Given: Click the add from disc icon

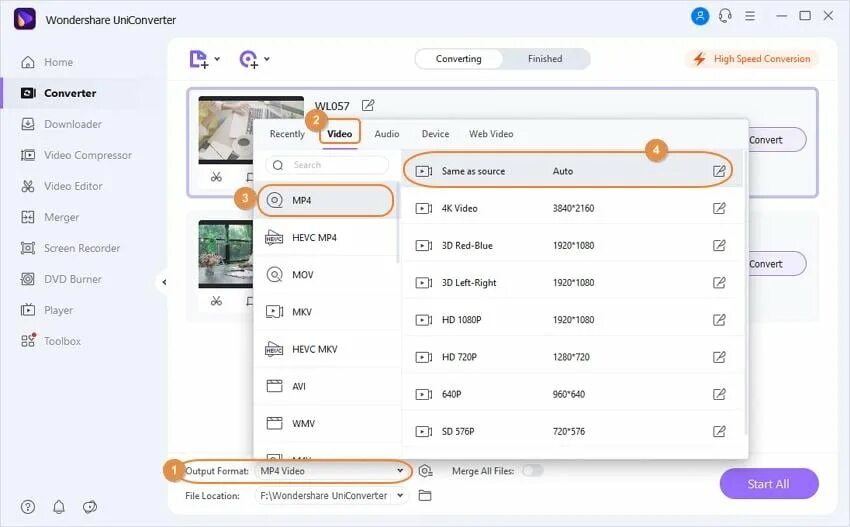Looking at the screenshot, I should [248, 59].
